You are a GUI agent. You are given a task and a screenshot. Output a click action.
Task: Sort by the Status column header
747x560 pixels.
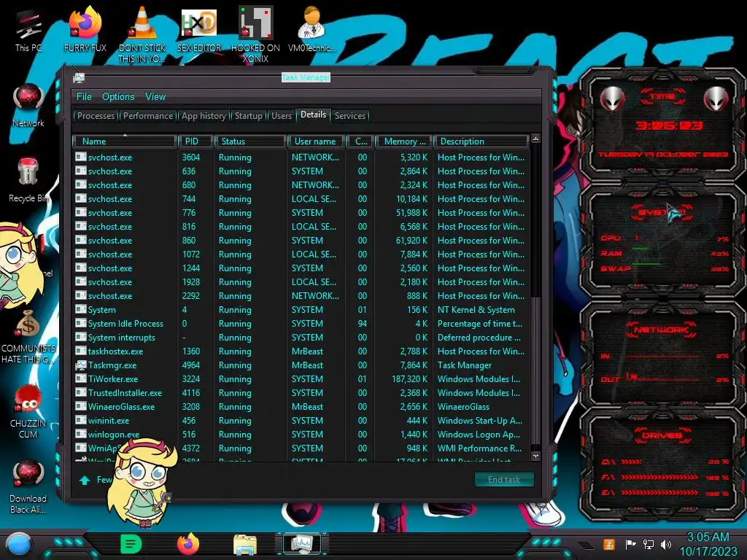(x=251, y=141)
